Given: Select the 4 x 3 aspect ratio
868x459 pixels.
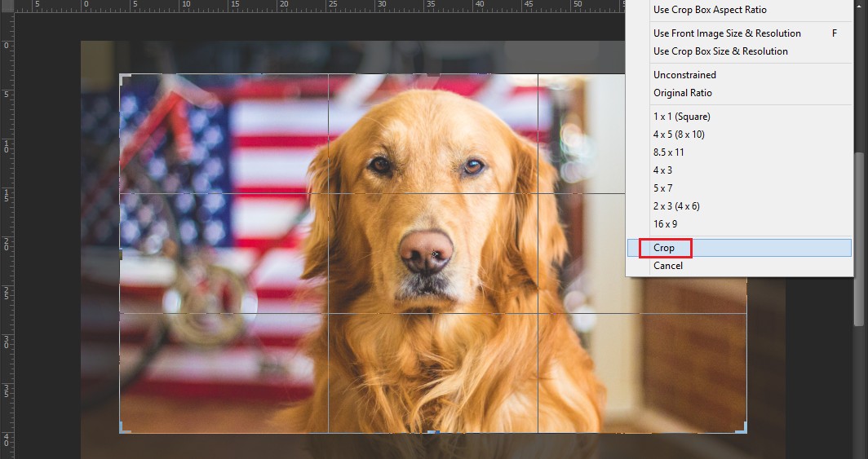Looking at the screenshot, I should [x=662, y=170].
